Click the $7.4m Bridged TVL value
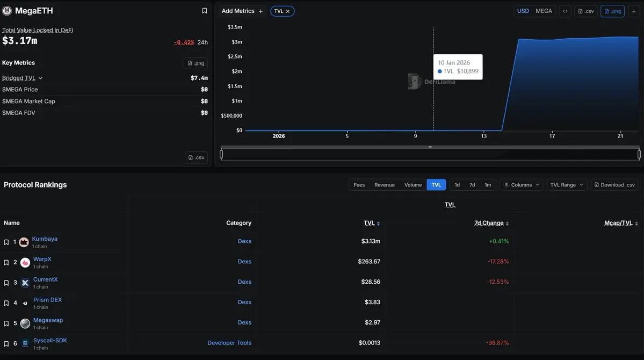The image size is (644, 360). [x=199, y=78]
